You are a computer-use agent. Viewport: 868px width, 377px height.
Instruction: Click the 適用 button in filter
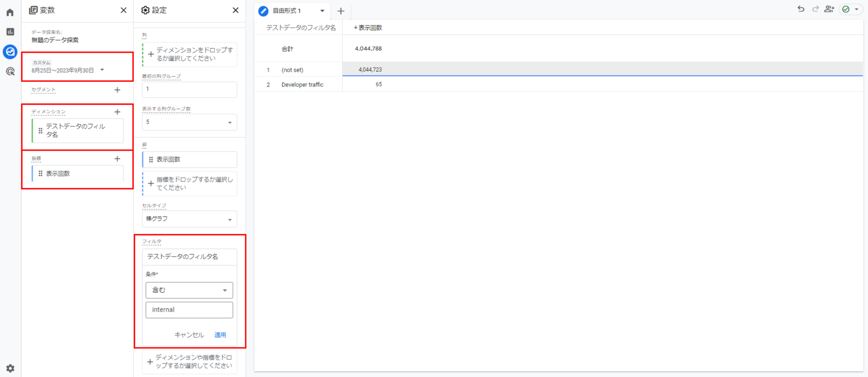[x=220, y=335]
